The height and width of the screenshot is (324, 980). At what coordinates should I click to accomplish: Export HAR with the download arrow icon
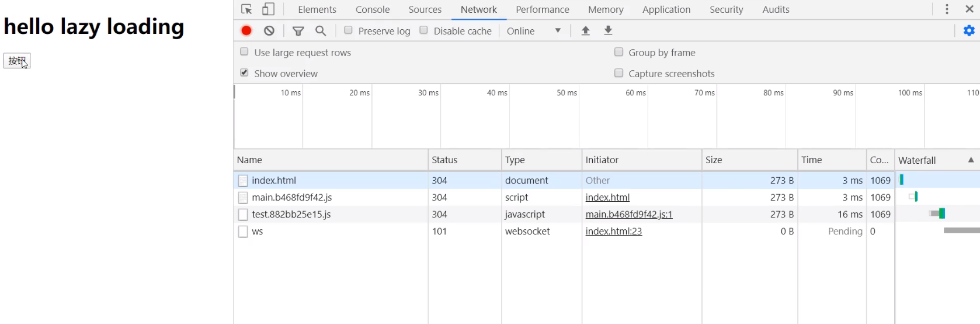(x=608, y=30)
